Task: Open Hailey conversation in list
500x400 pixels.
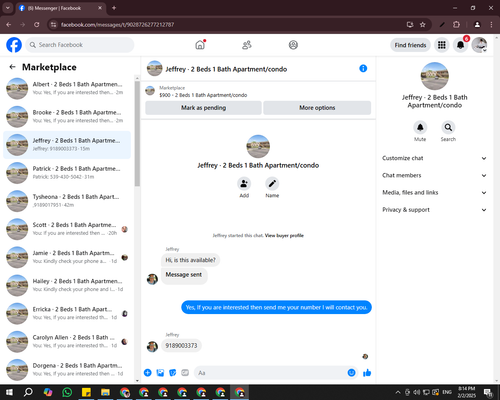Action: 67,285
